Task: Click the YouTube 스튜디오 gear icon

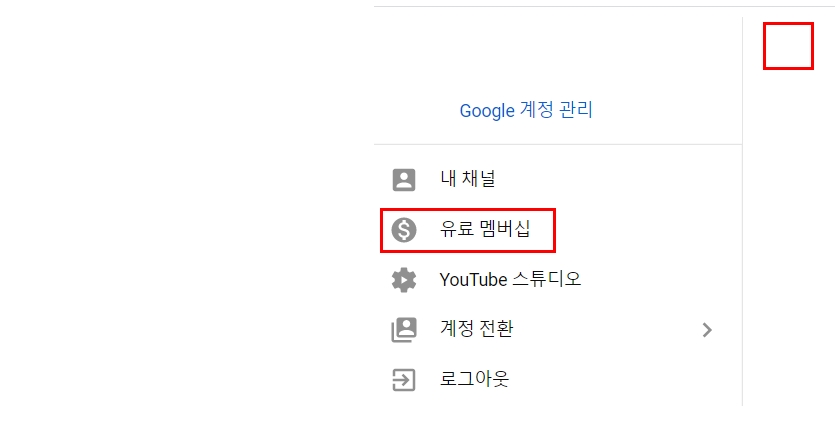Action: click(x=404, y=280)
